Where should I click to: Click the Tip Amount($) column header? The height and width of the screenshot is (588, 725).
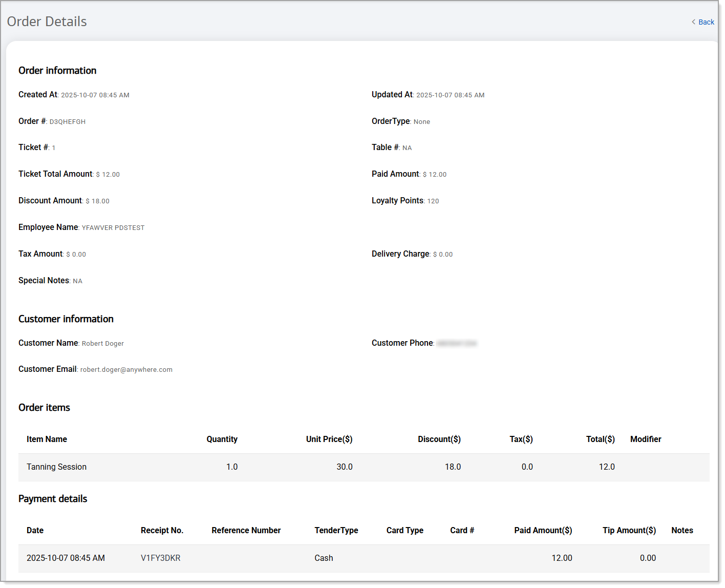coord(629,530)
